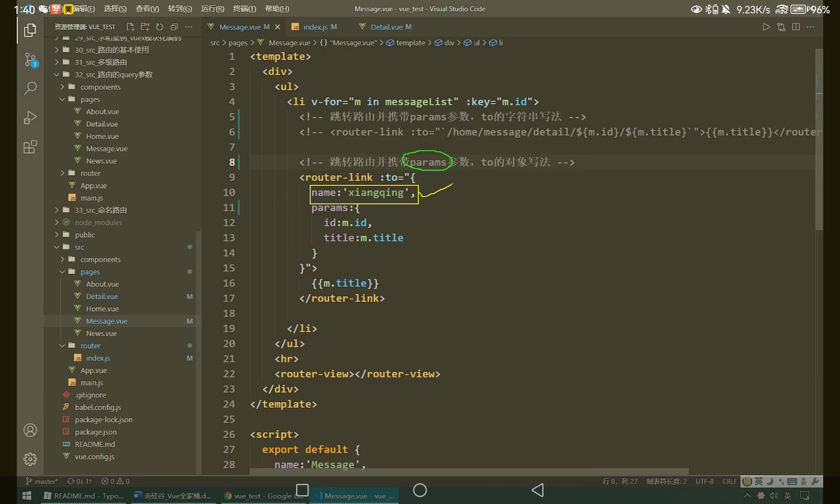Image resolution: width=840 pixels, height=504 pixels.
Task: Click the New File icon in explorer
Action: [130, 27]
